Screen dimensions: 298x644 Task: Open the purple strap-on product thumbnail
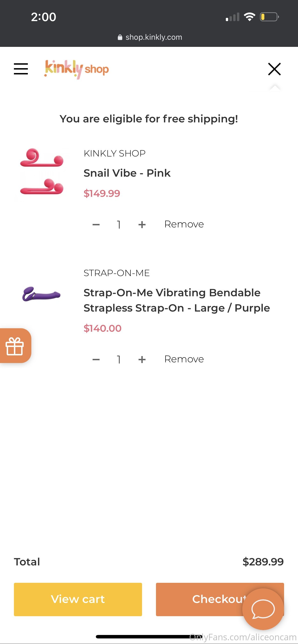click(42, 294)
